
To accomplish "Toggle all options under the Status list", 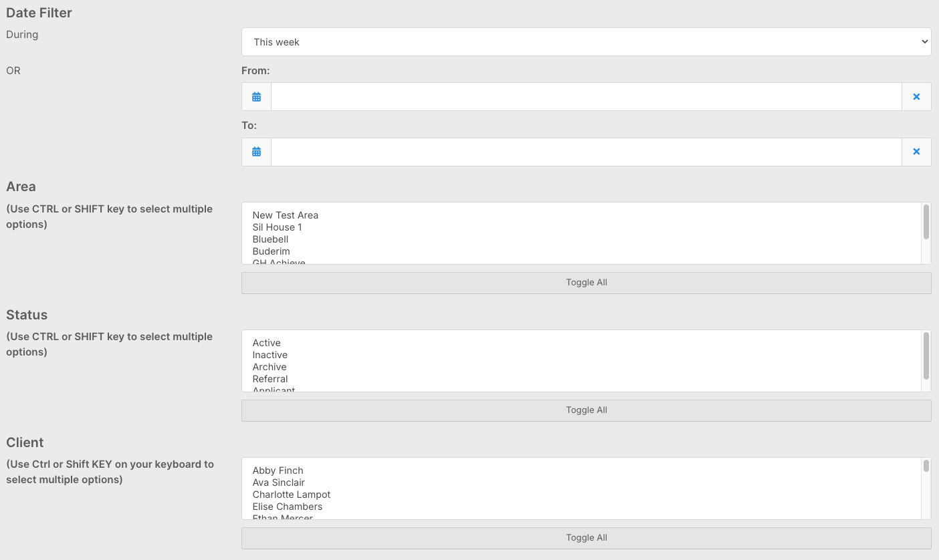I will tap(586, 410).
